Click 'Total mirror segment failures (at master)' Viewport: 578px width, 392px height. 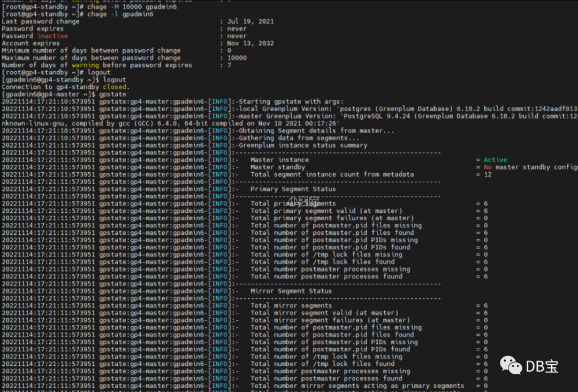pos(330,320)
